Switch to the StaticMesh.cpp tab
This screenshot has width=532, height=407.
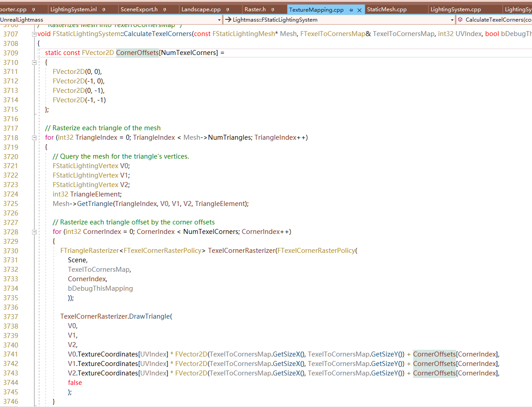[x=387, y=9]
